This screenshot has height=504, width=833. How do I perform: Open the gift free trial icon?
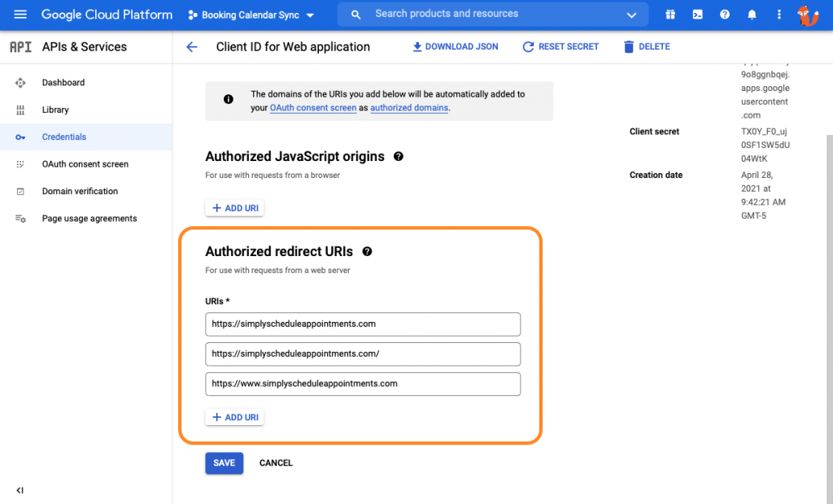[670, 15]
